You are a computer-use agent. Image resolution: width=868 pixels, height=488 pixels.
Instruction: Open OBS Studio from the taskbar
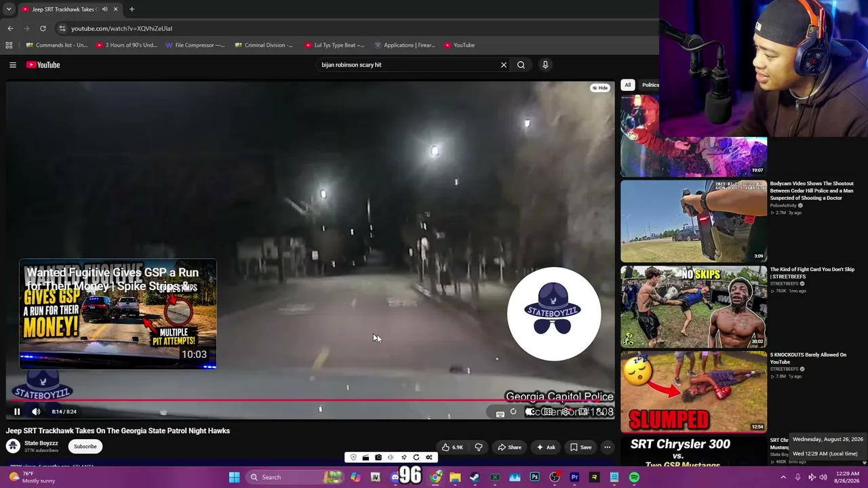click(555, 477)
